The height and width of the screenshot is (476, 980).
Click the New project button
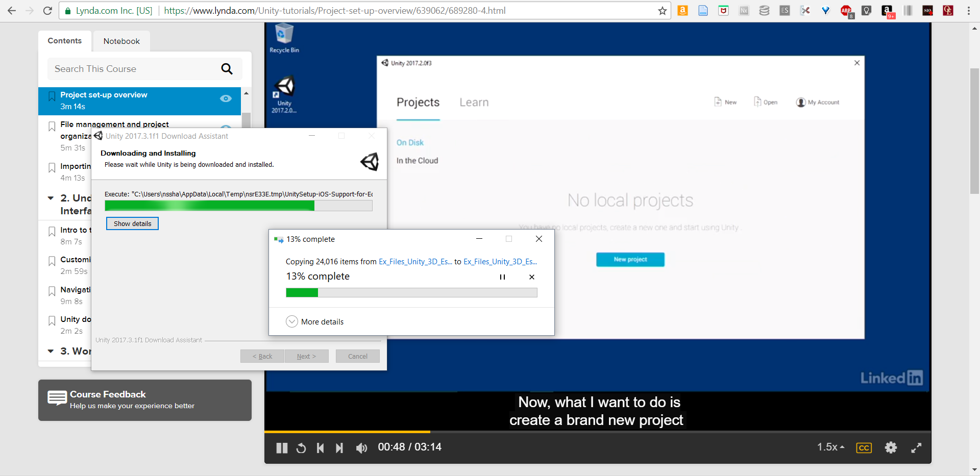coord(630,260)
